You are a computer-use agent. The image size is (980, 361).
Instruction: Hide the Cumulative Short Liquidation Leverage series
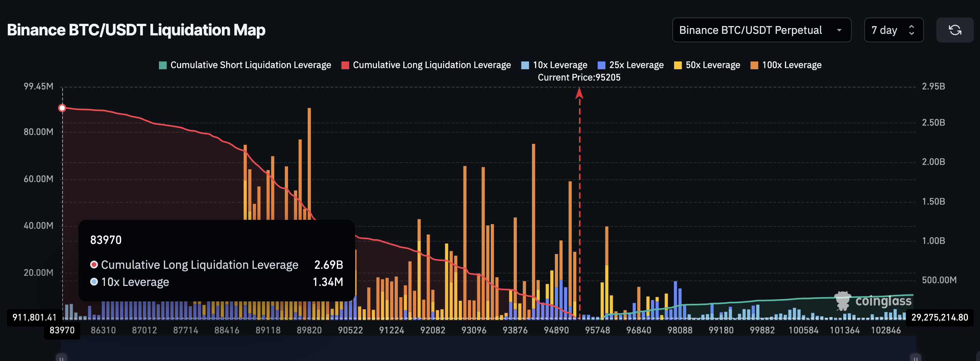250,65
